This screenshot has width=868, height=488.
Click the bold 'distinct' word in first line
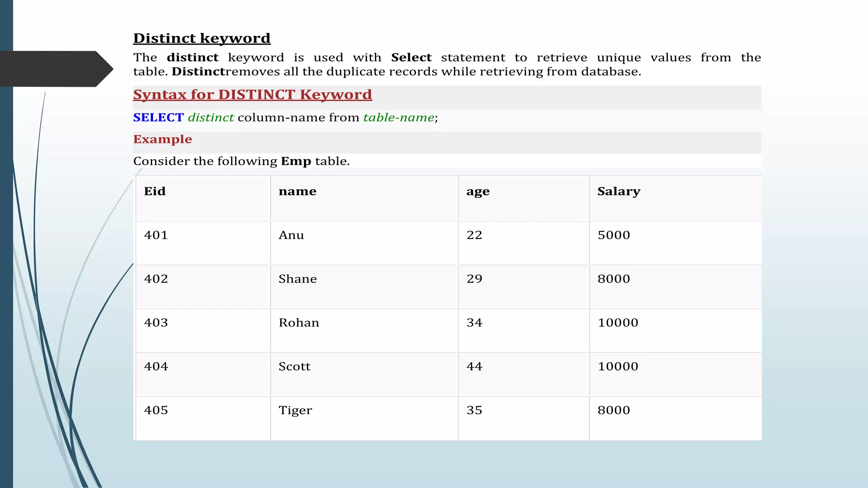(193, 58)
